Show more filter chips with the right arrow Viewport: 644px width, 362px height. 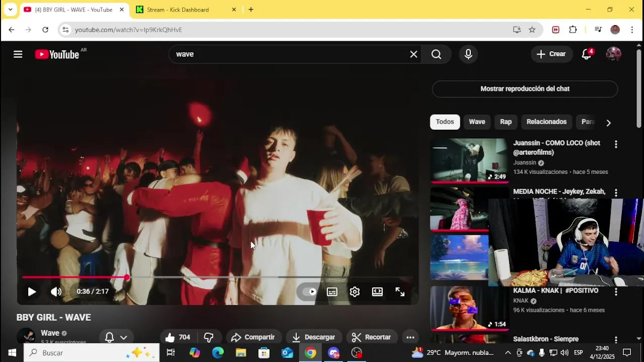point(608,123)
